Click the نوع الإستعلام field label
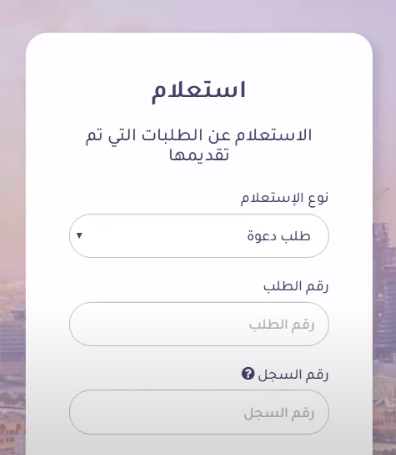This screenshot has height=455, width=396. [285, 198]
